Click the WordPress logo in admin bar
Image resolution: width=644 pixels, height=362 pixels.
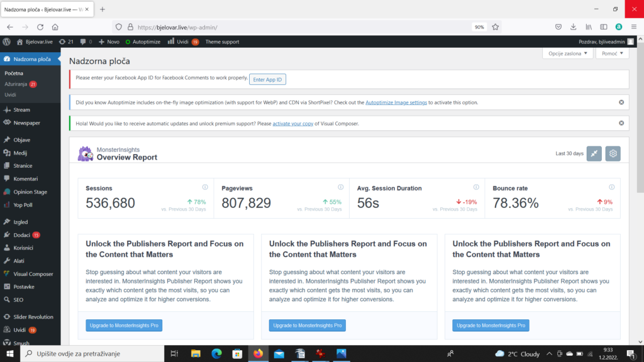[6, 41]
